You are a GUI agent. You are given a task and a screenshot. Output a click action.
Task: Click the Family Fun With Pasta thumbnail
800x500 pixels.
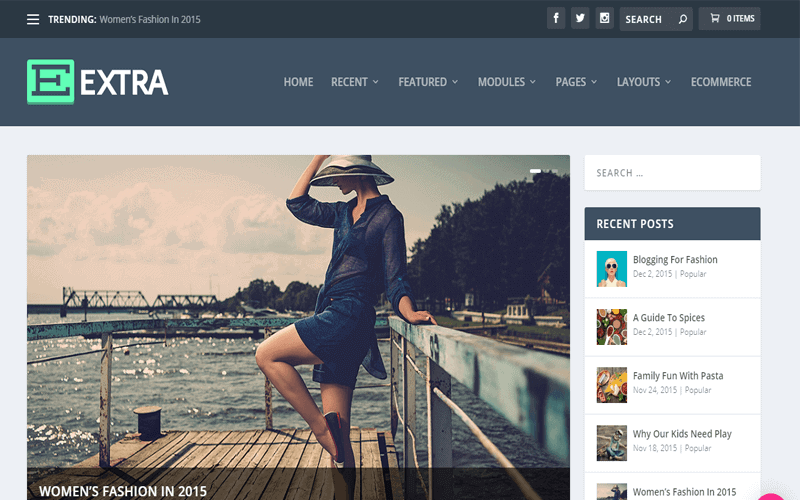pyautogui.click(x=611, y=385)
